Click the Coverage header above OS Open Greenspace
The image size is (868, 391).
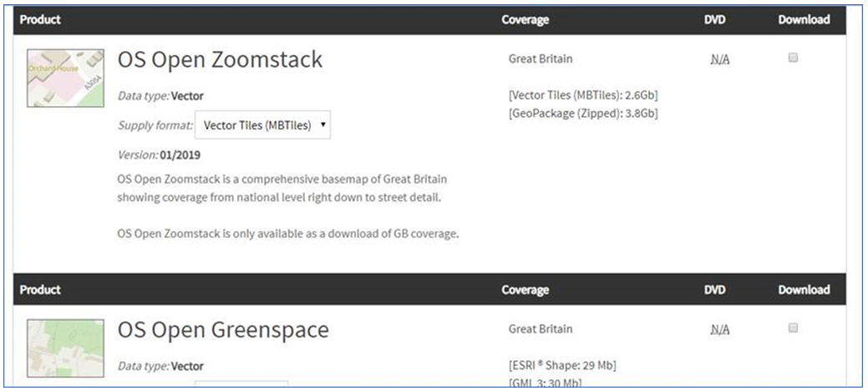(525, 290)
